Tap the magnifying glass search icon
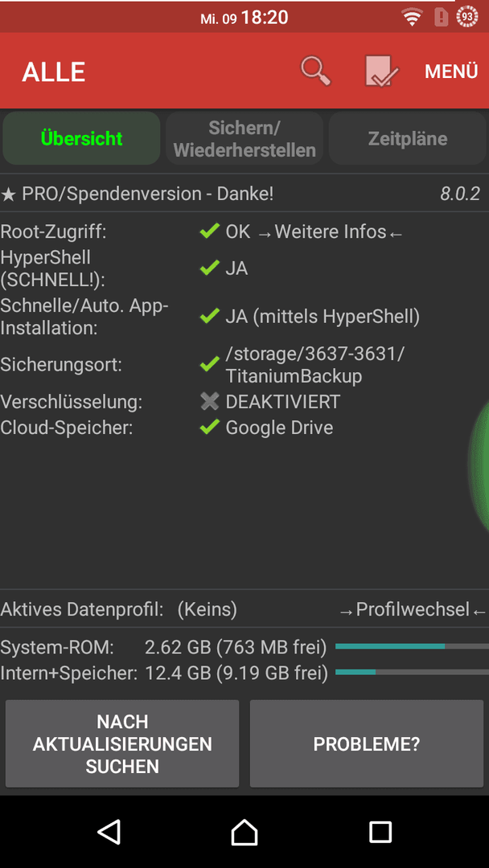The image size is (489, 868). tap(315, 72)
